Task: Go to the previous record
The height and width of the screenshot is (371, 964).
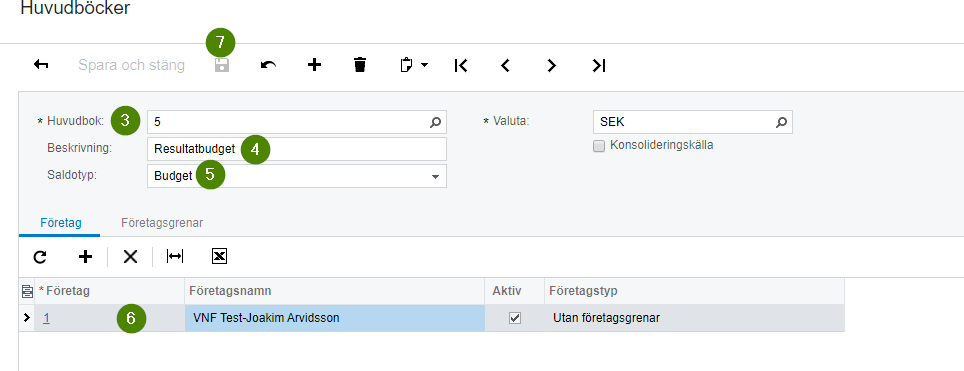Action: [x=505, y=65]
